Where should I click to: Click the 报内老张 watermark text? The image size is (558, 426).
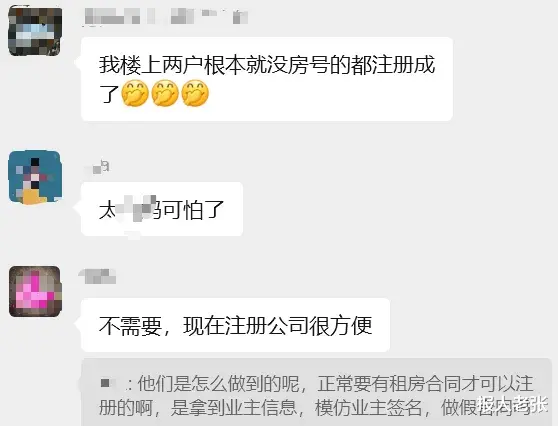(x=512, y=405)
